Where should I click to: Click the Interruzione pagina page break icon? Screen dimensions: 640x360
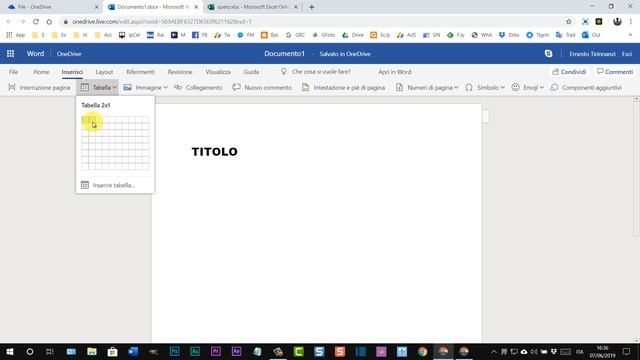click(x=12, y=87)
